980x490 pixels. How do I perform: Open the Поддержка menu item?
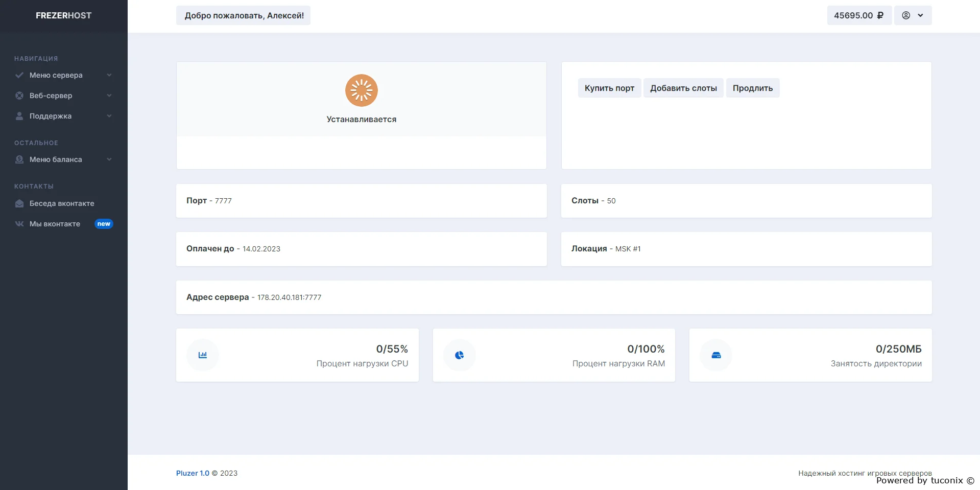pos(64,116)
